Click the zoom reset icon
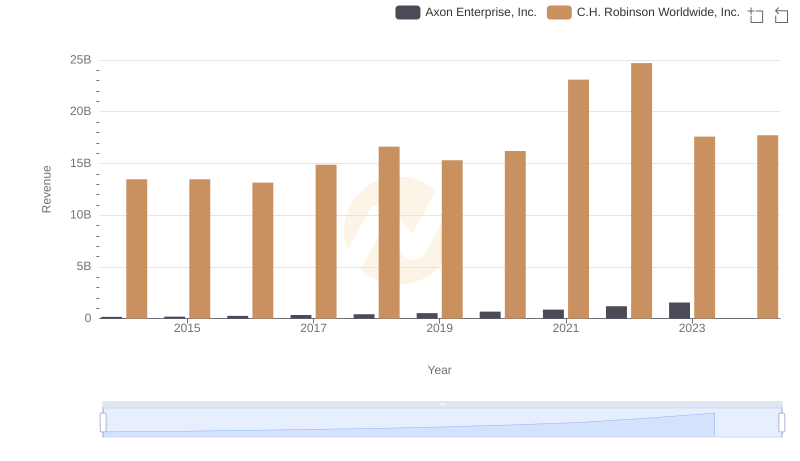This screenshot has width=800, height=461. [x=781, y=15]
